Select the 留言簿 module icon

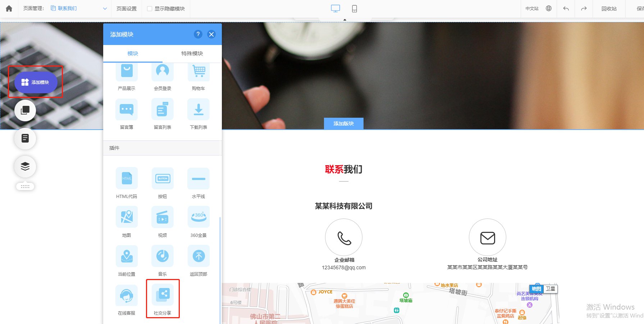pos(127,110)
